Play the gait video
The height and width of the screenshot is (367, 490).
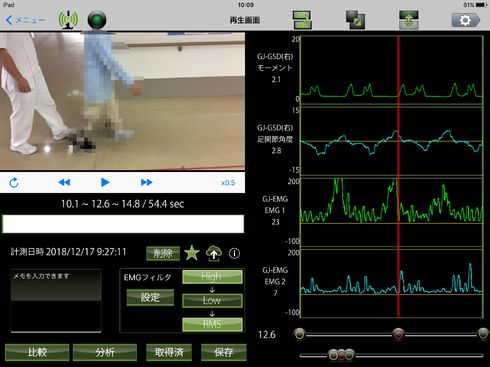point(105,182)
